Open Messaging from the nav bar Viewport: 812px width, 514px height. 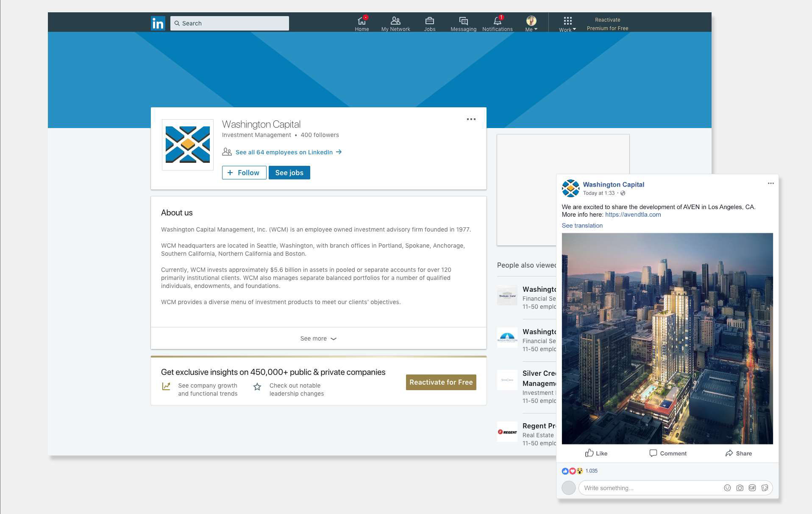click(x=463, y=24)
